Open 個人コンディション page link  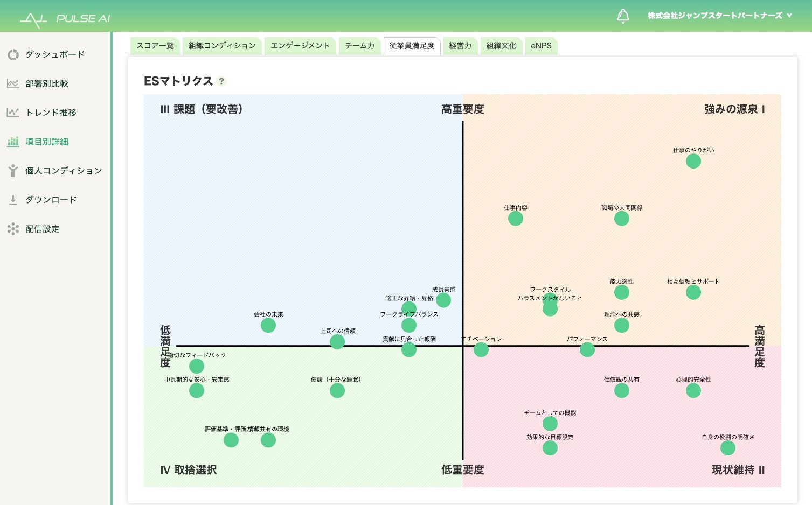[x=64, y=171]
